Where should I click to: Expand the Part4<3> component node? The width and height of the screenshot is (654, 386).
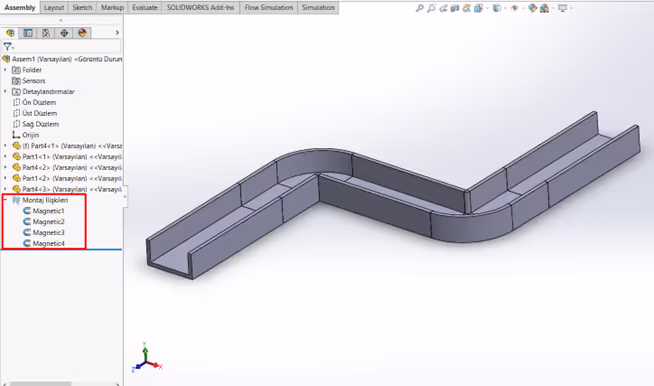pos(5,189)
